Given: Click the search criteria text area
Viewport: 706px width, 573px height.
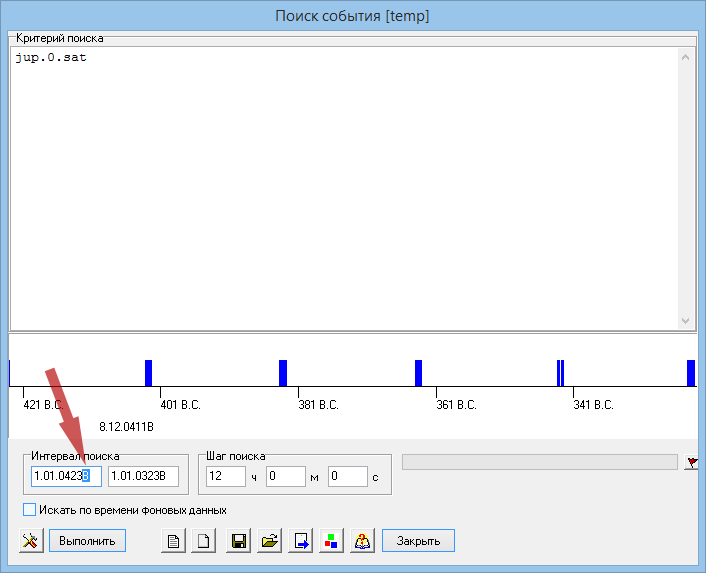Looking at the screenshot, I should point(340,190).
